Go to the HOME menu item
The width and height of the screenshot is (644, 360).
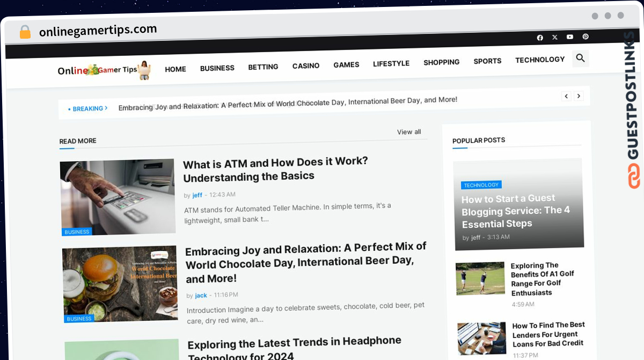[x=175, y=69]
